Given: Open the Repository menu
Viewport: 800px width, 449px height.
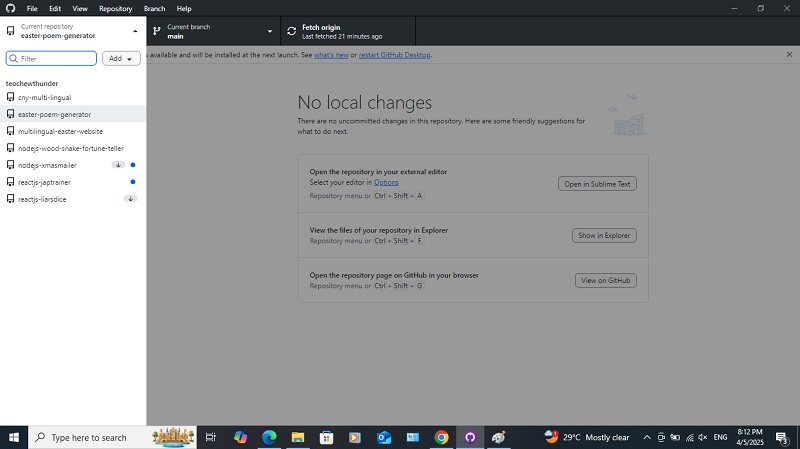Looking at the screenshot, I should tap(115, 9).
